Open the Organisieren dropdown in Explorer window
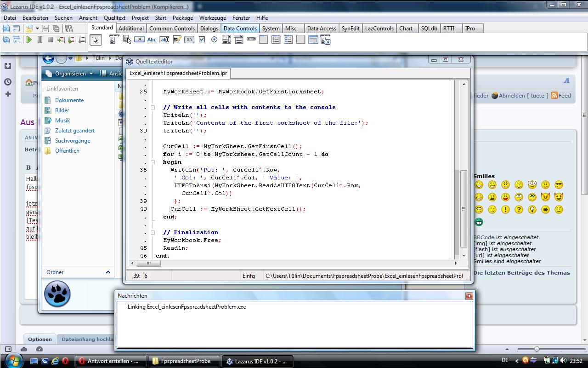Screen dimensions: 588x368 70,74
